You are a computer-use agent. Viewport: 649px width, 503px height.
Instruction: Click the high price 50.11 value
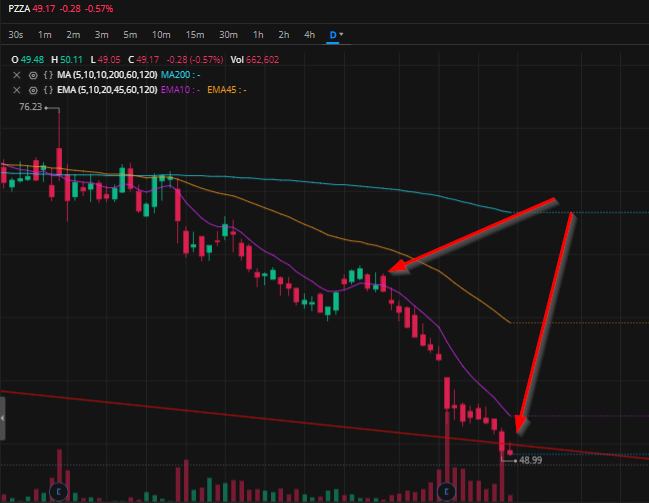[x=71, y=60]
